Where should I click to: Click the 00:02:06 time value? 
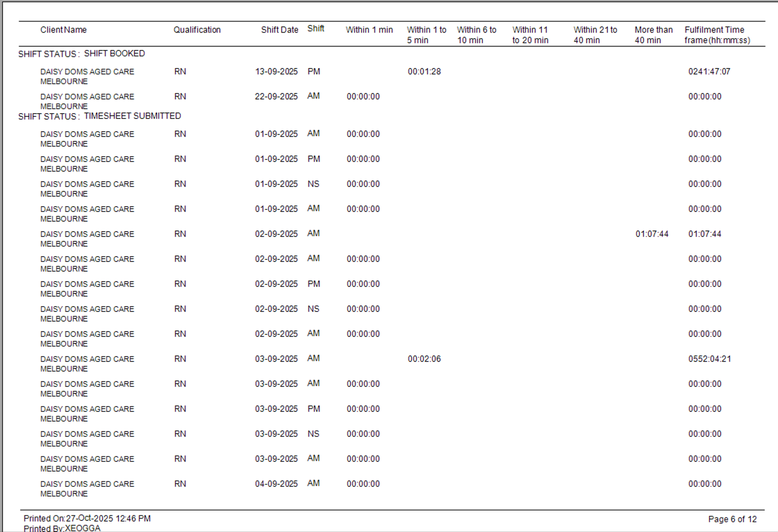point(424,359)
